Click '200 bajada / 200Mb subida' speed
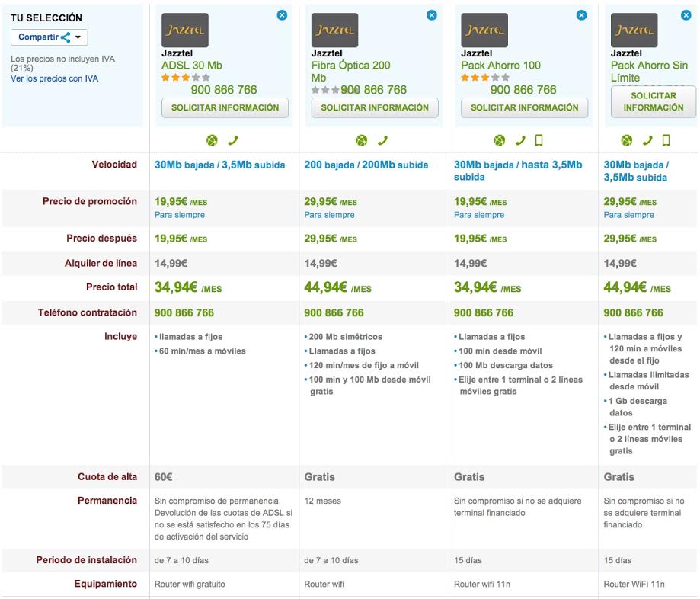This screenshot has height=599, width=700. pos(366,165)
